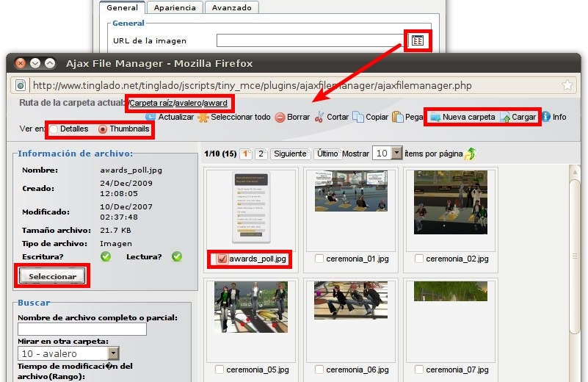Open the items per page dropdown showing 10
The width and height of the screenshot is (588, 382).
[x=387, y=153]
